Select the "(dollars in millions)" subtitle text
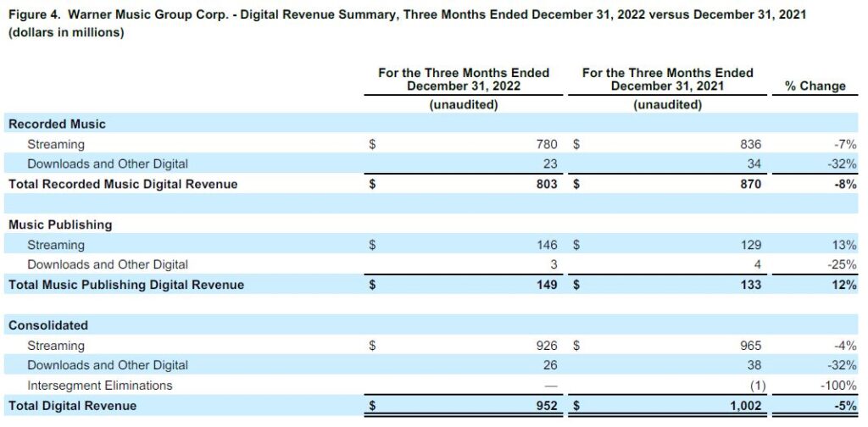Screen dimensions: 868x427 pyautogui.click(x=66, y=33)
